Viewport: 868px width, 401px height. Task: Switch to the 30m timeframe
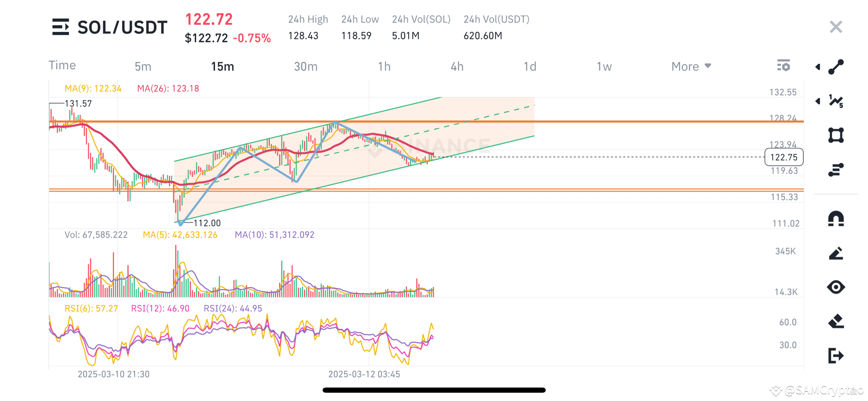(306, 66)
